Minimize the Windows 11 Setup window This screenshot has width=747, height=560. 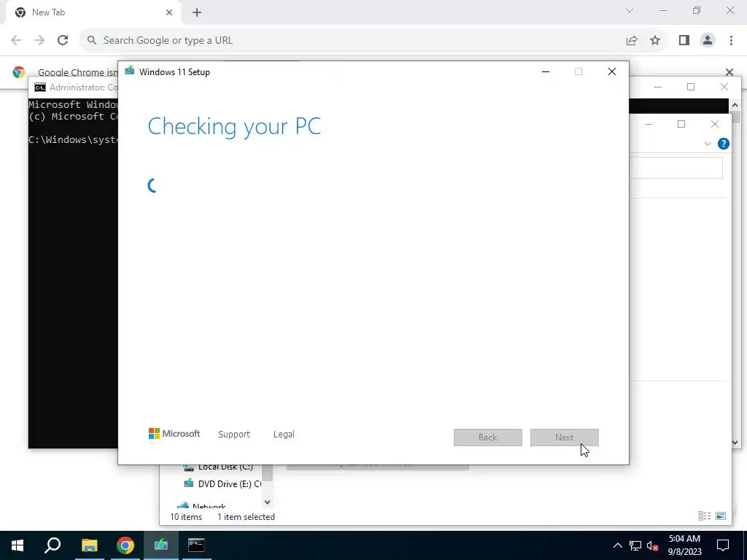click(x=546, y=72)
